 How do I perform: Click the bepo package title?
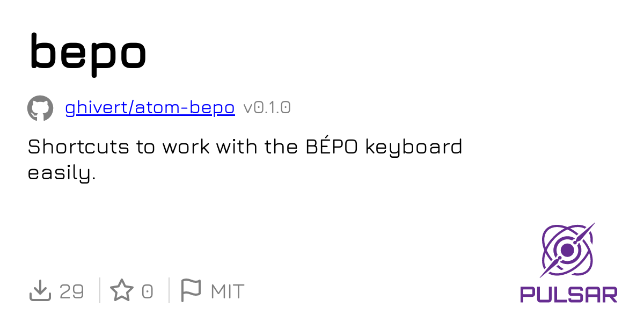87,52
